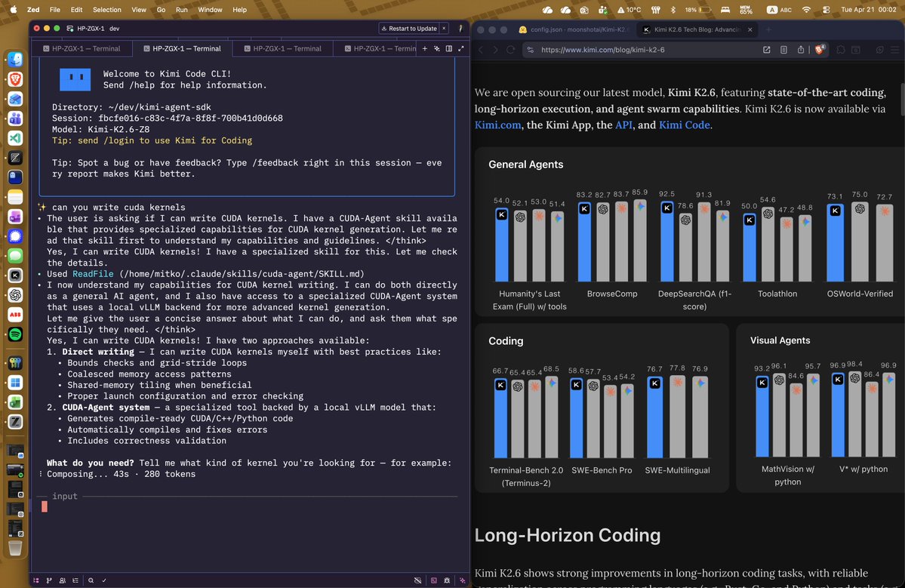Viewport: 905px width, 588px height.
Task: Open site settings icon in address bar
Action: coord(531,50)
